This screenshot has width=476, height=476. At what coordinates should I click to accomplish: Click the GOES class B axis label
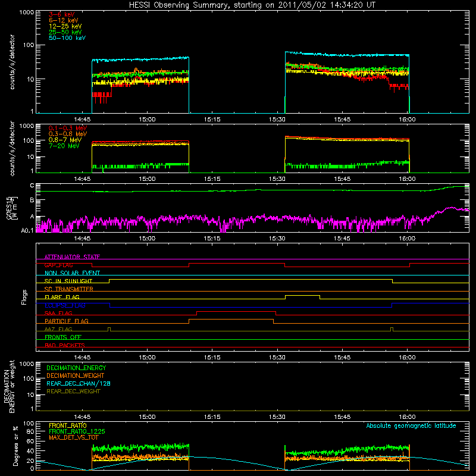click(x=32, y=201)
